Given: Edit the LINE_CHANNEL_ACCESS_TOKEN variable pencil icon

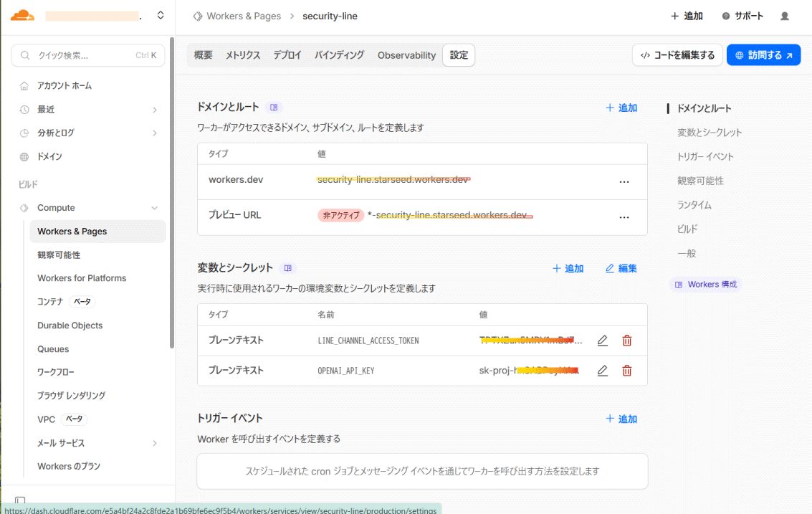Looking at the screenshot, I should (603, 341).
